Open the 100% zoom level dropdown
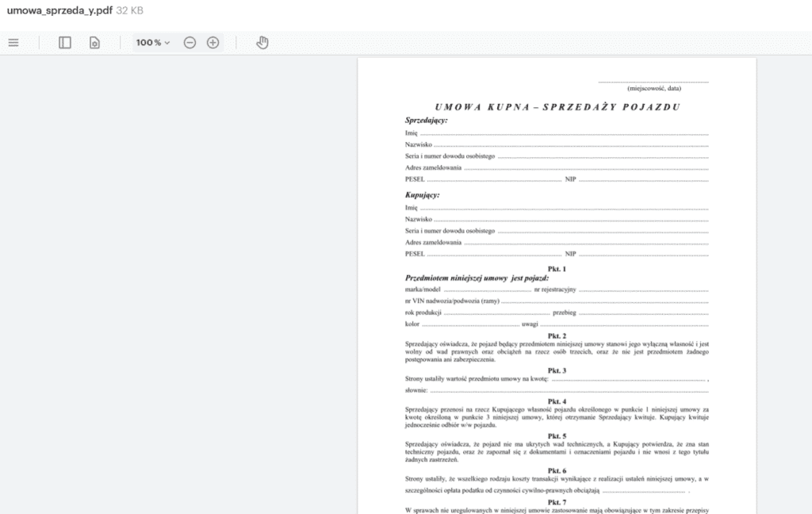 pos(152,43)
